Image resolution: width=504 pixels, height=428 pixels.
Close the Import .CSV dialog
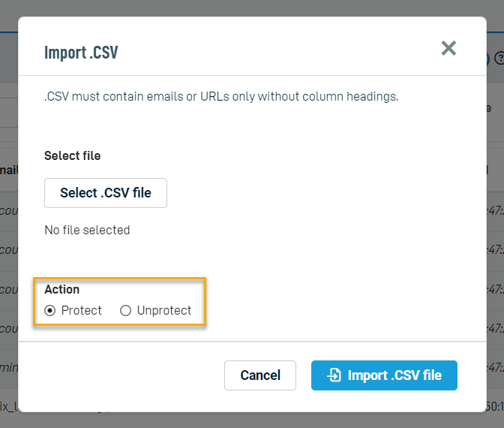click(x=448, y=48)
